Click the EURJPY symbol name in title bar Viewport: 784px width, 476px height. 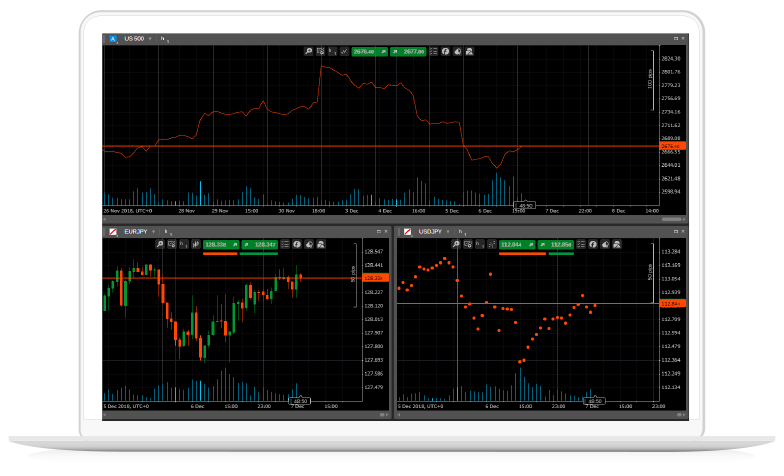(136, 232)
